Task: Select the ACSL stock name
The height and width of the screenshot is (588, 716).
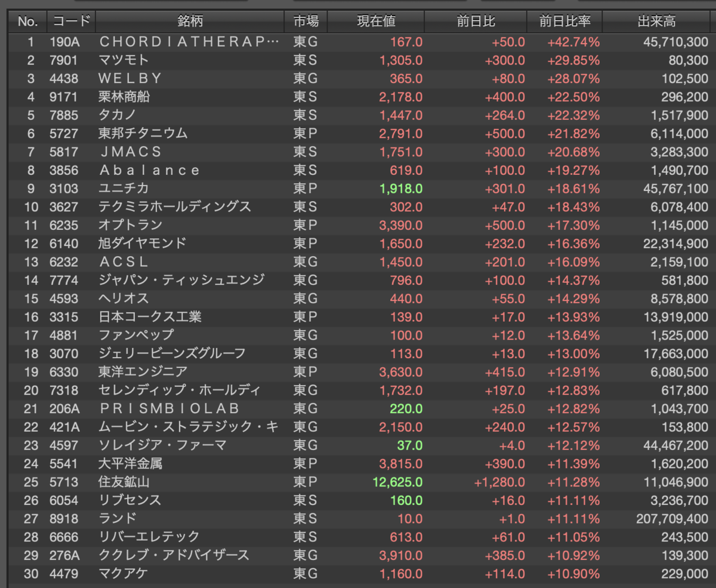Action: pos(124,262)
